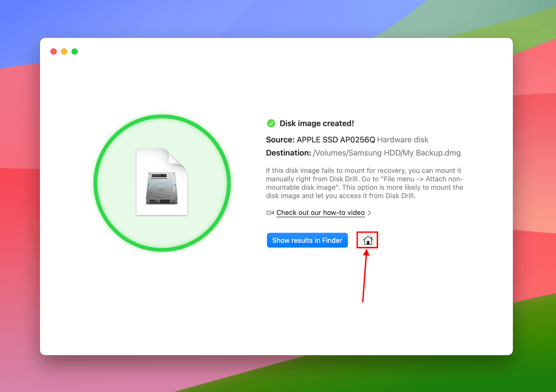
Task: Click the Hardware disk label
Action: coord(403,139)
